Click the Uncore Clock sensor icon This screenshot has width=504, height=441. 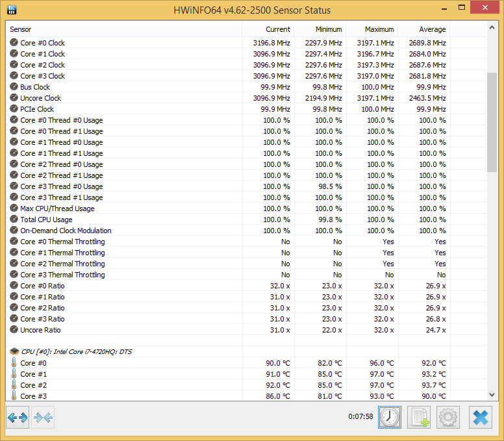point(14,97)
